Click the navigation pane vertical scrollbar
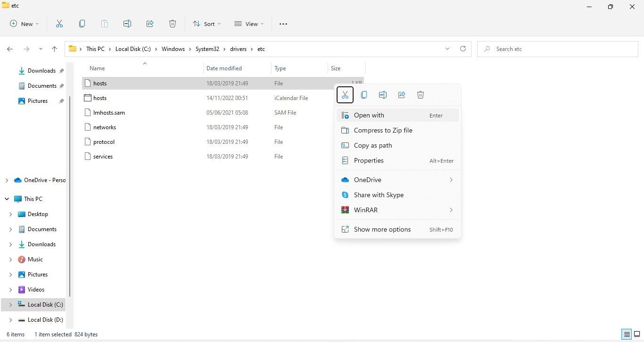This screenshot has width=644, height=342. click(70, 196)
